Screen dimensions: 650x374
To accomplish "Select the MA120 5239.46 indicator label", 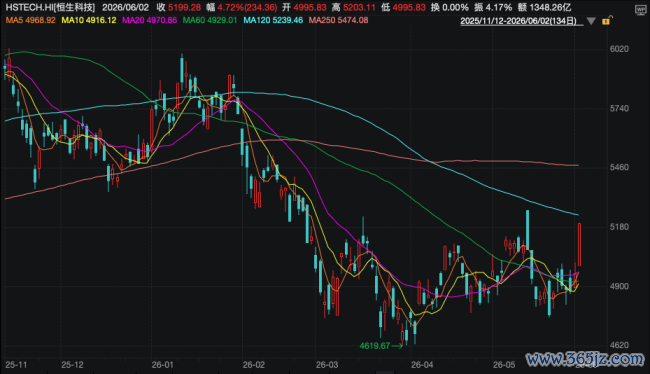I will pyautogui.click(x=273, y=20).
